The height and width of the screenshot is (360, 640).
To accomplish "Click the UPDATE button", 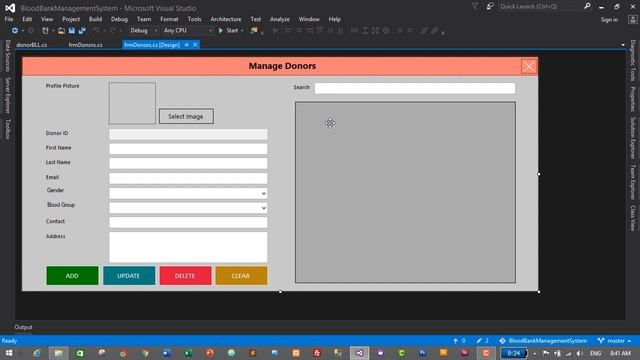I will click(x=129, y=276).
